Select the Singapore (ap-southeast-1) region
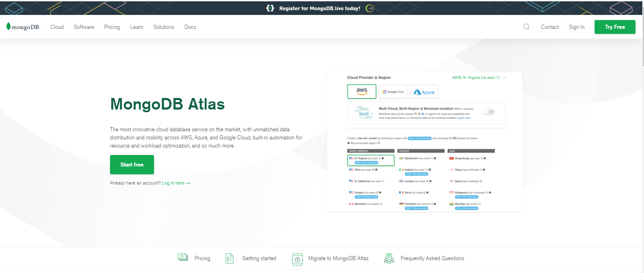Viewport: 644px width, 273px height. click(470, 193)
